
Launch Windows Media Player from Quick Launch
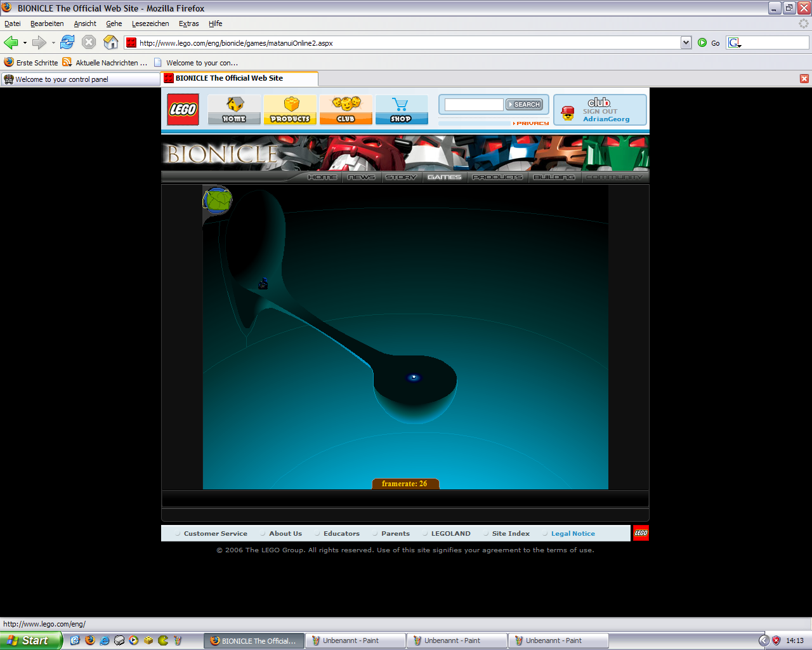(x=134, y=640)
